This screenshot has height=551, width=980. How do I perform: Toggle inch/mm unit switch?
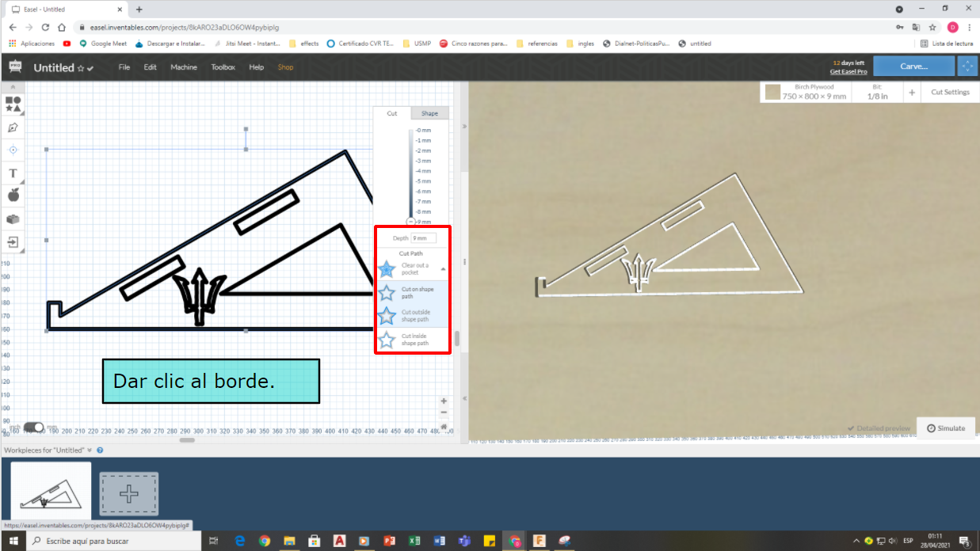33,427
